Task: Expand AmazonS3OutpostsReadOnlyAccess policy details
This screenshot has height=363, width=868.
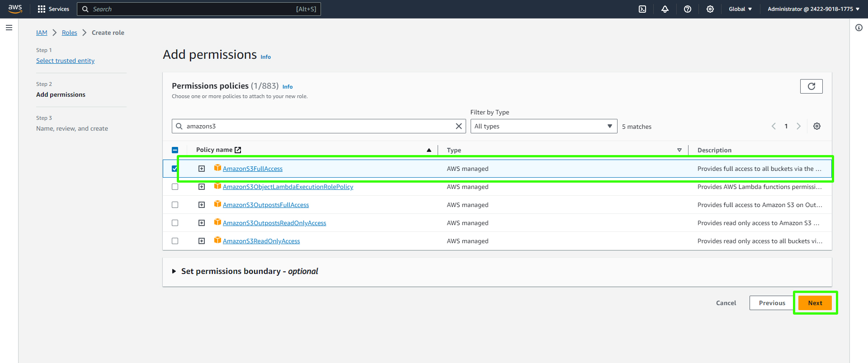Action: (202, 223)
